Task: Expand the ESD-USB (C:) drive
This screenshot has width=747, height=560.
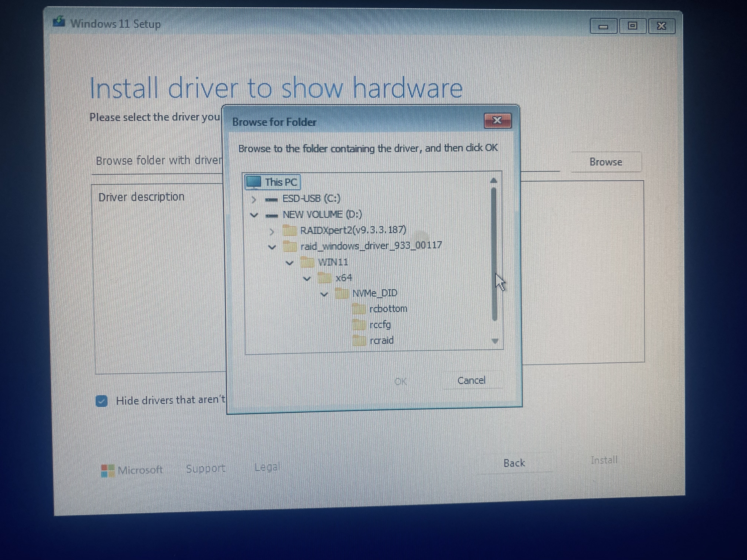Action: (254, 199)
